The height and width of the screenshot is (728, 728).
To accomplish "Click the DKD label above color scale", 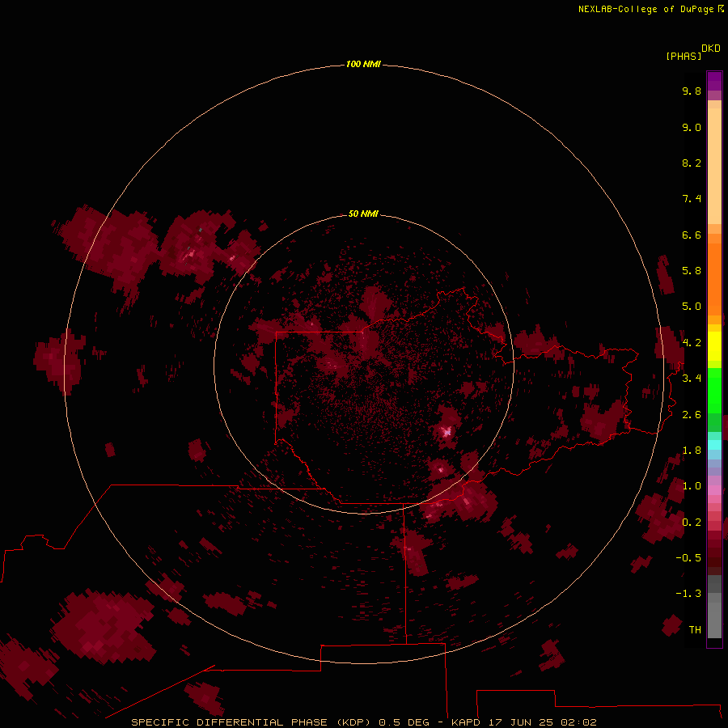I will click(x=710, y=49).
